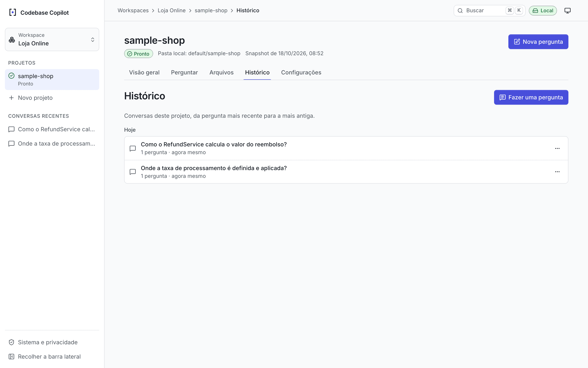Open the Loja Online workspace switcher

[x=52, y=39]
